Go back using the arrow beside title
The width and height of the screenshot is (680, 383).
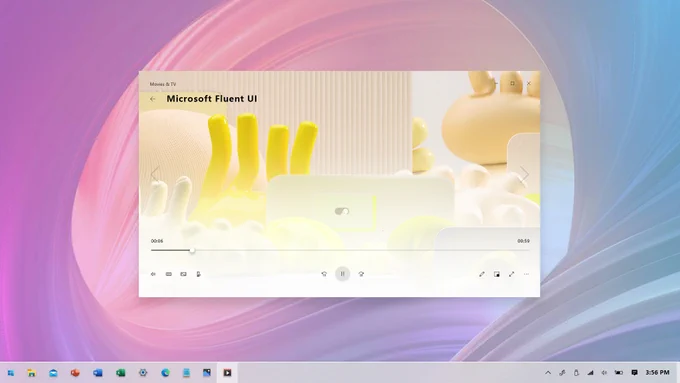(x=153, y=99)
